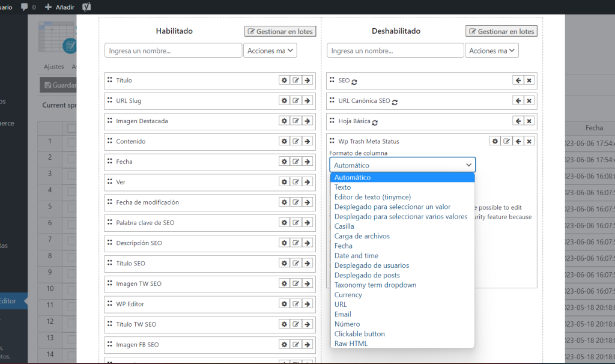Viewport: 615px width, 364px height.
Task: Delete Hoja Básica using its X icon
Action: pos(529,121)
